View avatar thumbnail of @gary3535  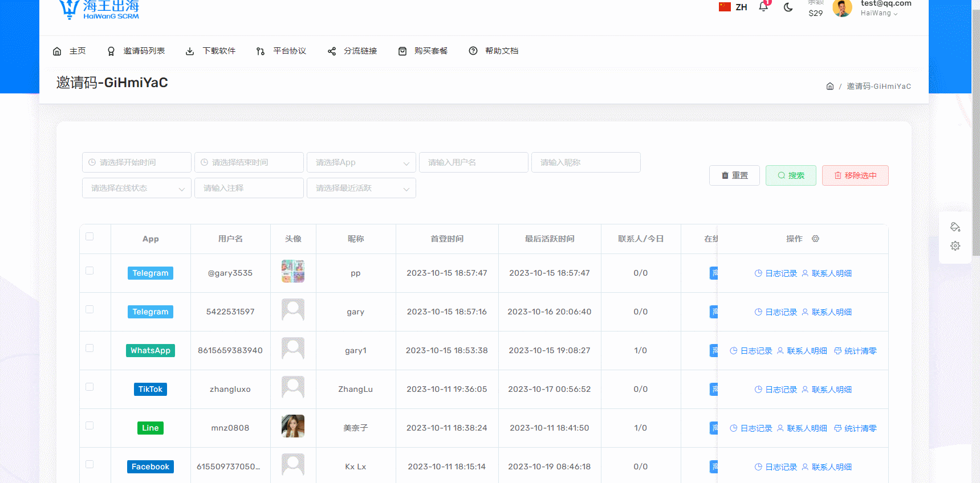[293, 271]
